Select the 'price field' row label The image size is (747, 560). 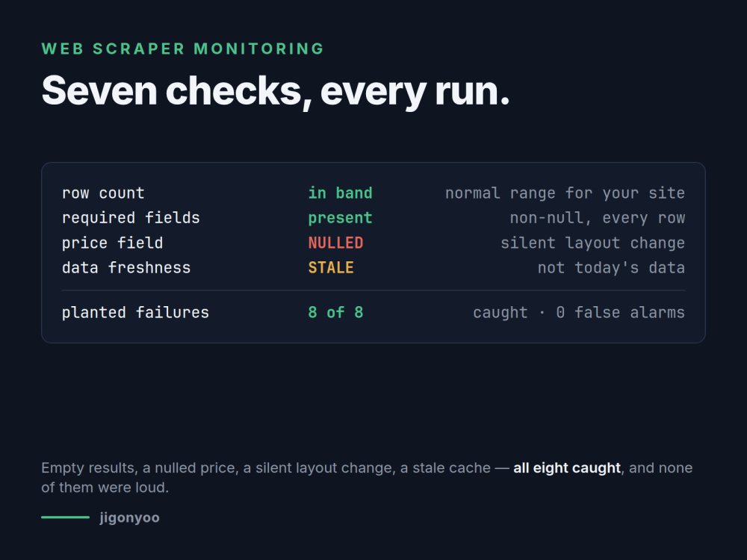[113, 243]
